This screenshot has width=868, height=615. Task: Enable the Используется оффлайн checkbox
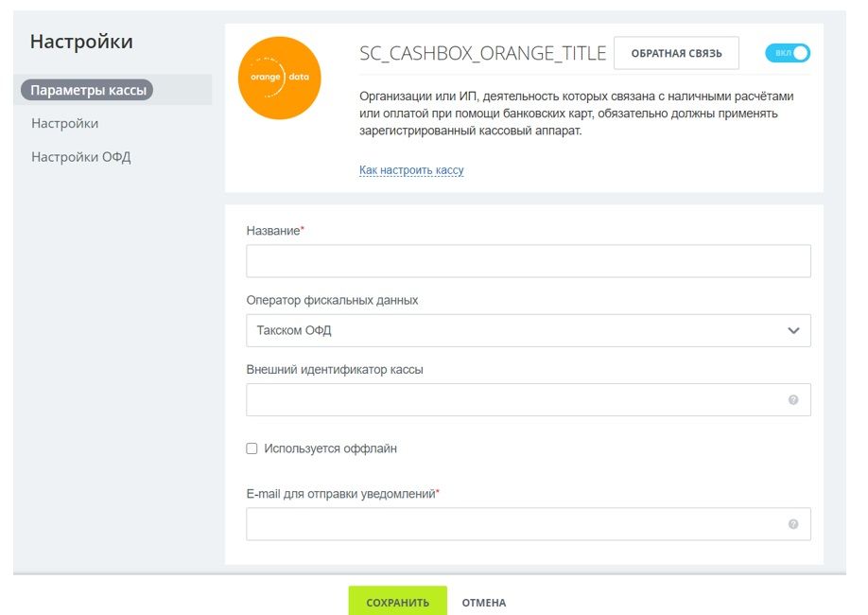(252, 448)
